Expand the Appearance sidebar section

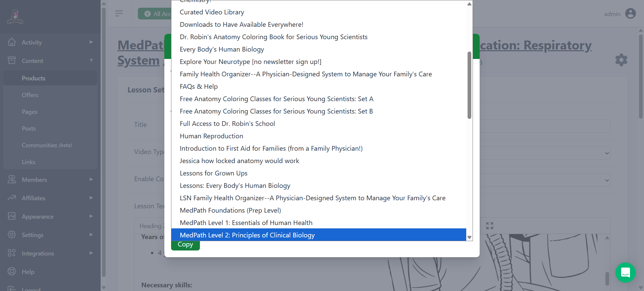(91, 216)
